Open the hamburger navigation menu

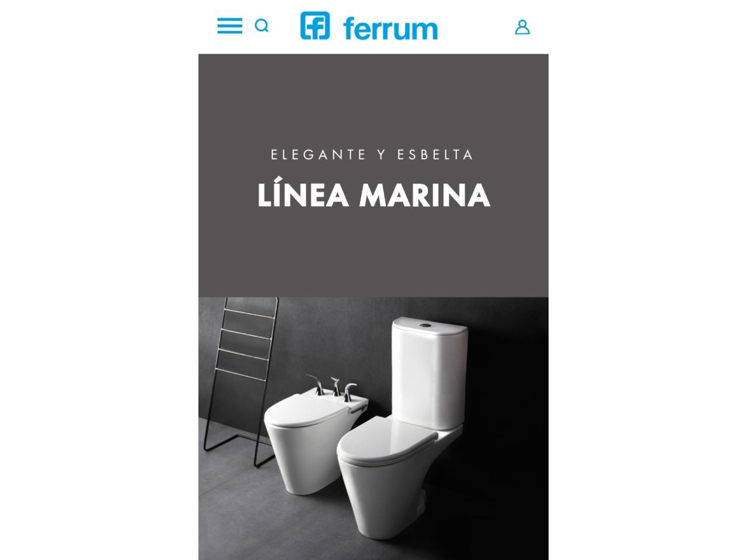point(229,26)
